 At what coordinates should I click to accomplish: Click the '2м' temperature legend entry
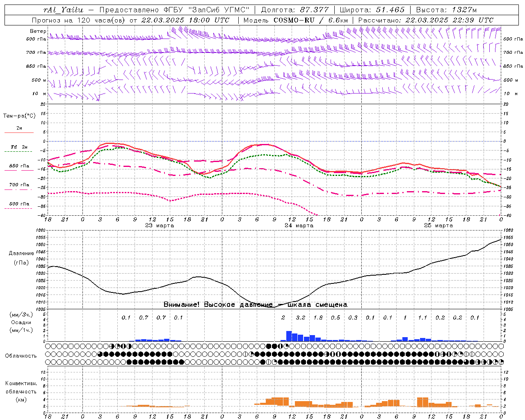19,128
